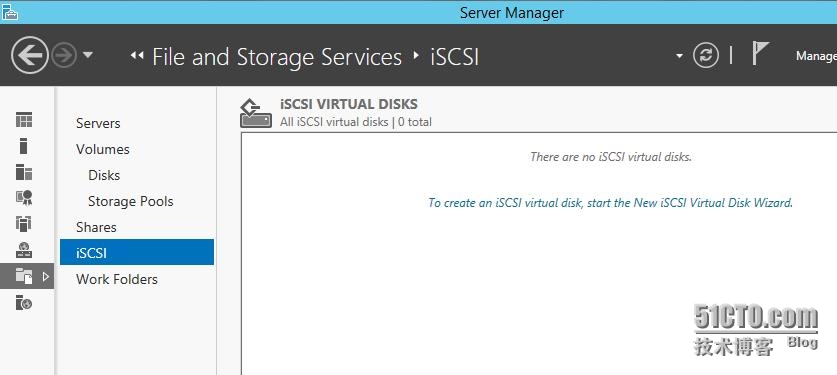Image resolution: width=837 pixels, height=375 pixels.
Task: Open the Manage menu
Action: (x=816, y=56)
